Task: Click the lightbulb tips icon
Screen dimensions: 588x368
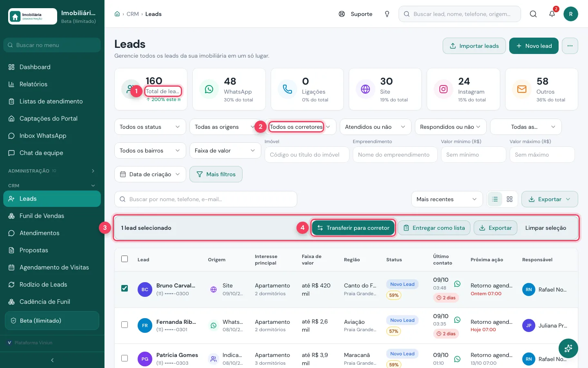Action: click(387, 14)
